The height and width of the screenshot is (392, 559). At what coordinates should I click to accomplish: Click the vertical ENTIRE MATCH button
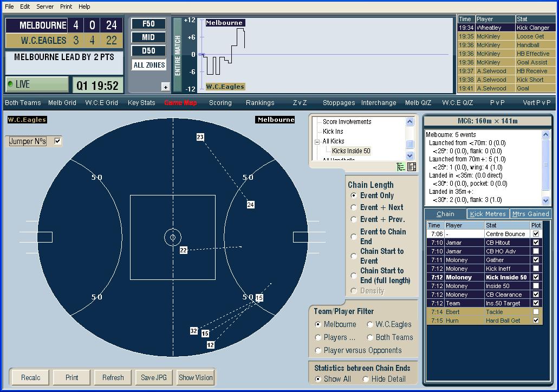click(178, 55)
